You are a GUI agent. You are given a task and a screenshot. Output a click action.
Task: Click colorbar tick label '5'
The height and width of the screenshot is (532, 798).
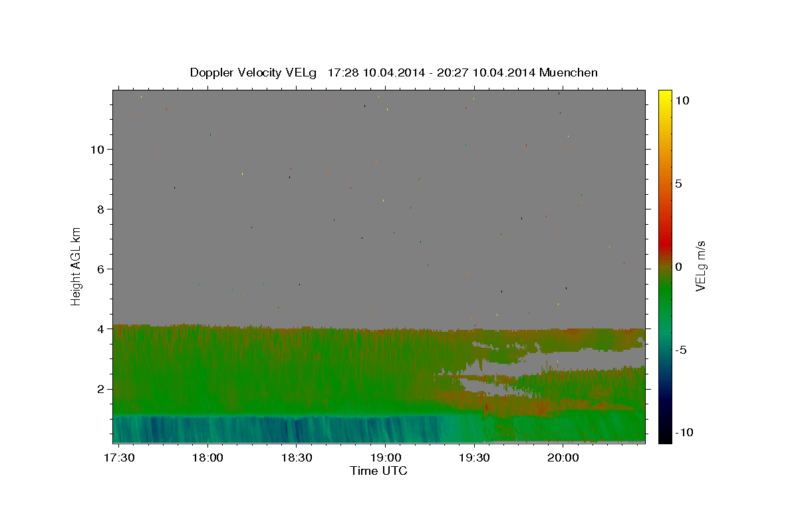tap(678, 184)
